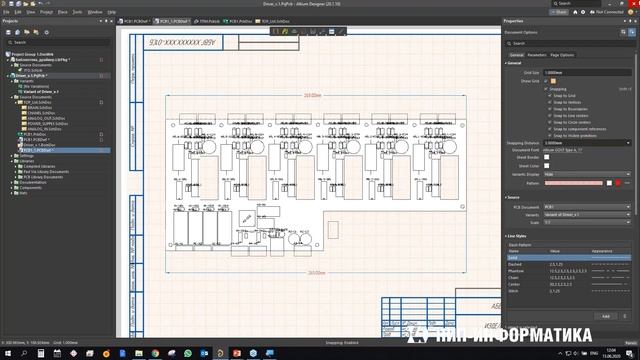Collapse the Source section

click(x=506, y=198)
